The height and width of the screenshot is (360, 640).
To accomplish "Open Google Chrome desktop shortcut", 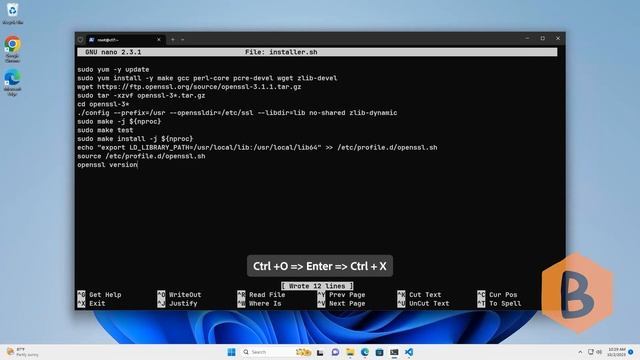I will 13,49.
